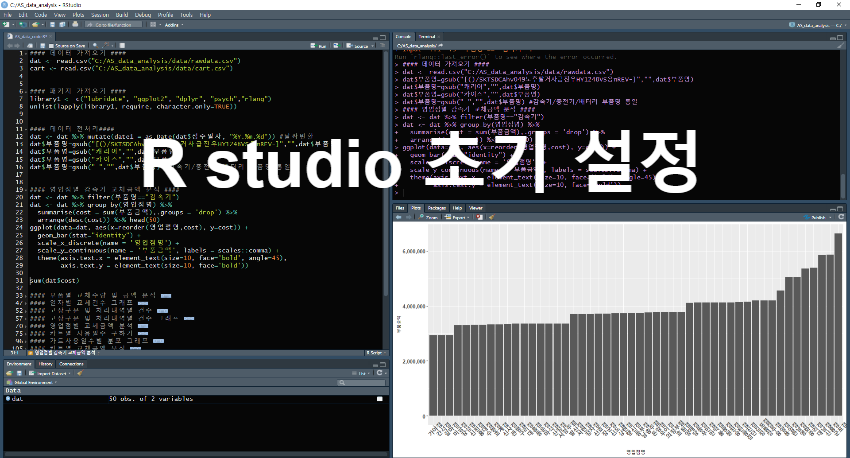This screenshot has height=458, width=850.
Task: Click the Print icon in main toolbar
Action: coord(75,24)
